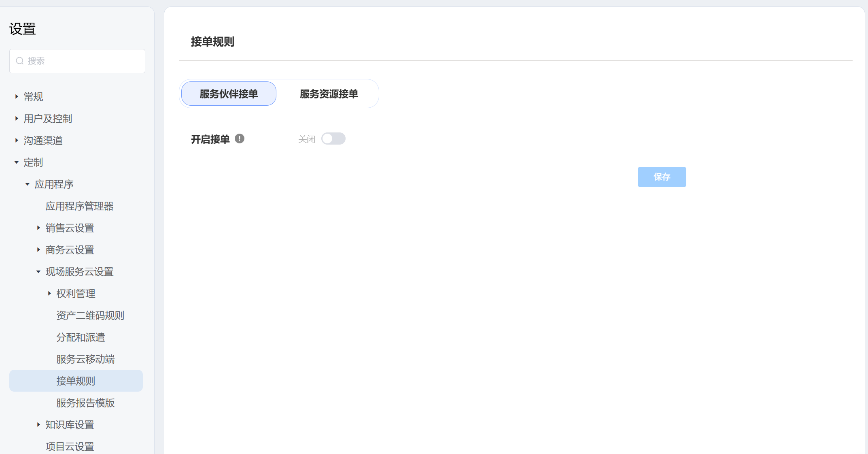This screenshot has height=454, width=868.
Task: Expand 商务云设置 node
Action: (x=38, y=250)
